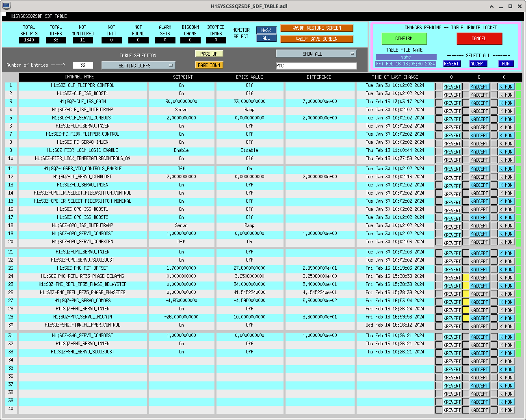The width and height of the screenshot is (526, 420).
Task: Select the ALL monitor option
Action: click(x=266, y=38)
